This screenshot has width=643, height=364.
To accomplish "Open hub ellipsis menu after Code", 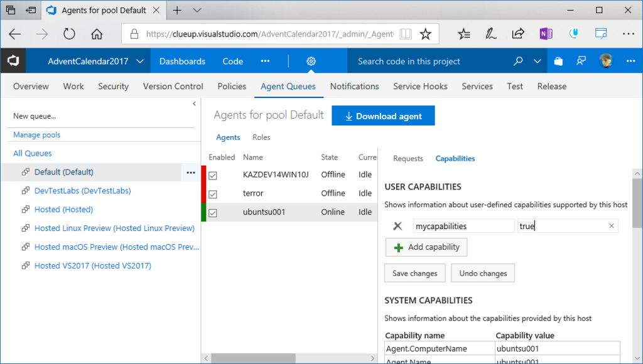I will [x=266, y=61].
